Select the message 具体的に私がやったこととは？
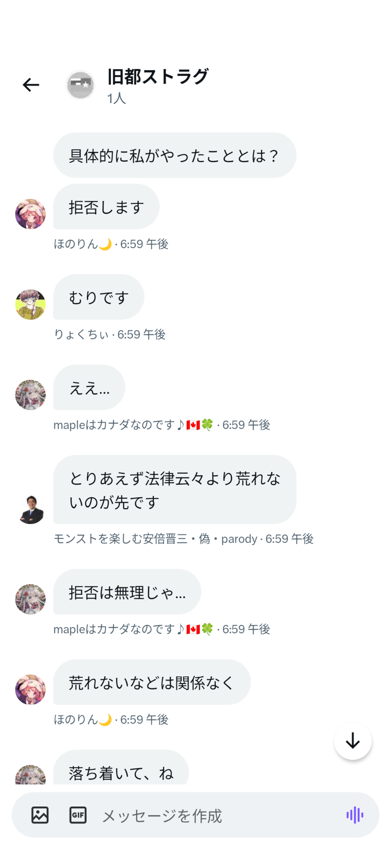 [175, 155]
